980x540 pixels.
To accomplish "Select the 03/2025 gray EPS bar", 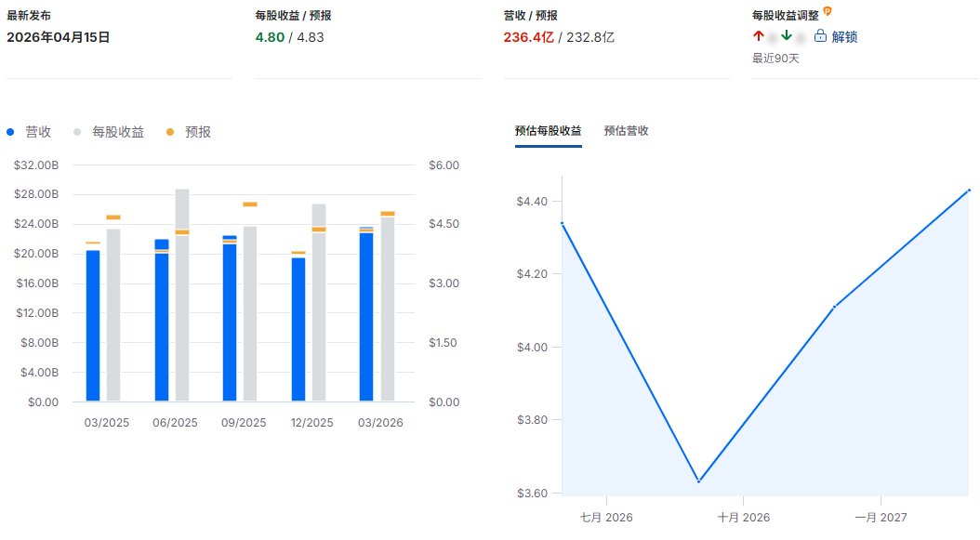I will (113, 315).
